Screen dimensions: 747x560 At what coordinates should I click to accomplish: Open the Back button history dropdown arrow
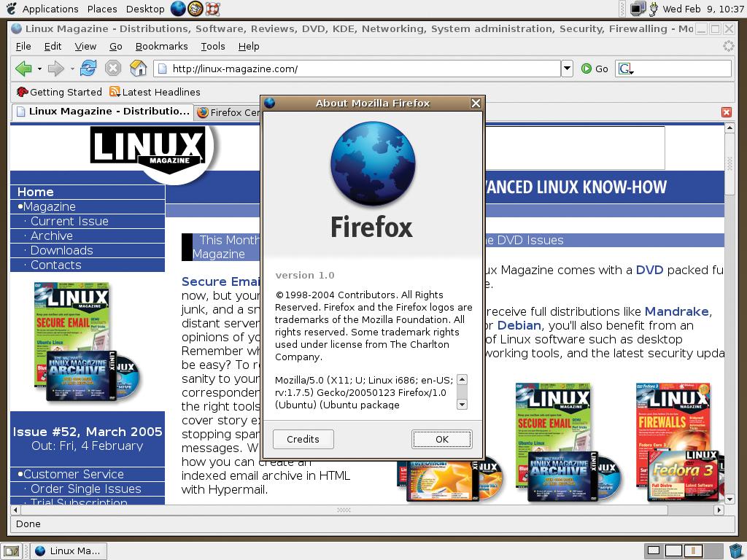click(39, 69)
